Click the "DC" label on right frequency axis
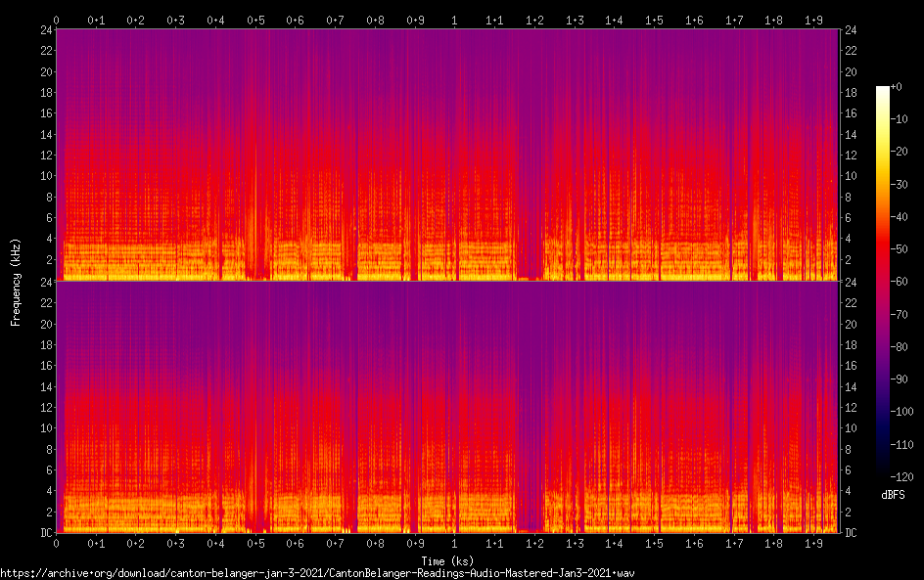Viewport: 924px width, 580px height. point(851,533)
